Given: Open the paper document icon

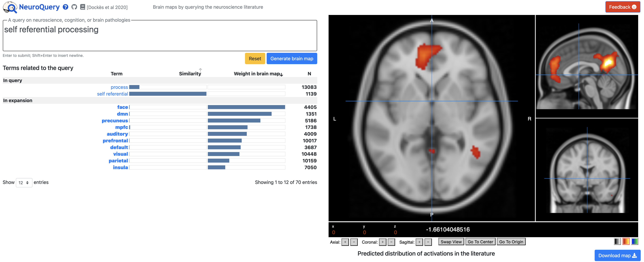Looking at the screenshot, I should pyautogui.click(x=83, y=7).
